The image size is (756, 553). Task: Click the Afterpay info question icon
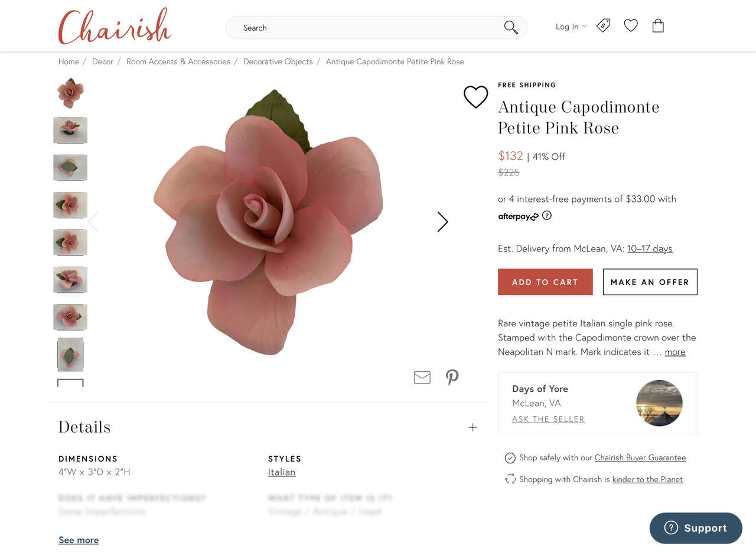[547, 215]
